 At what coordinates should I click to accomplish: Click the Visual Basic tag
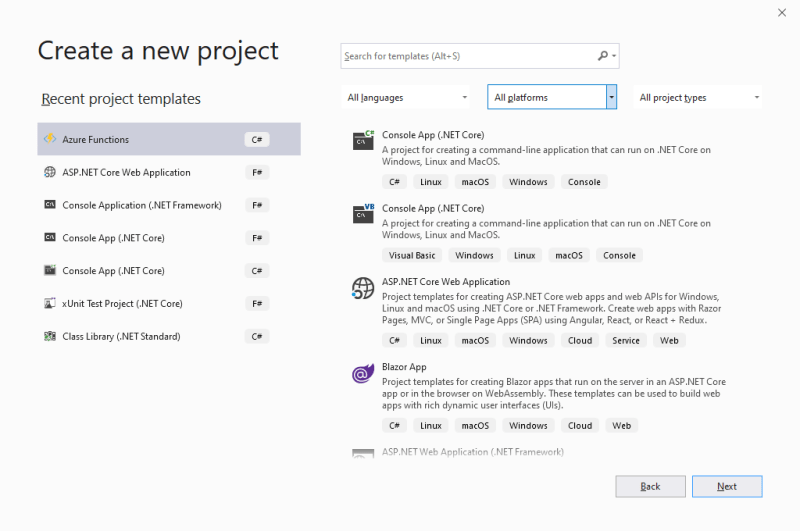click(x=412, y=255)
